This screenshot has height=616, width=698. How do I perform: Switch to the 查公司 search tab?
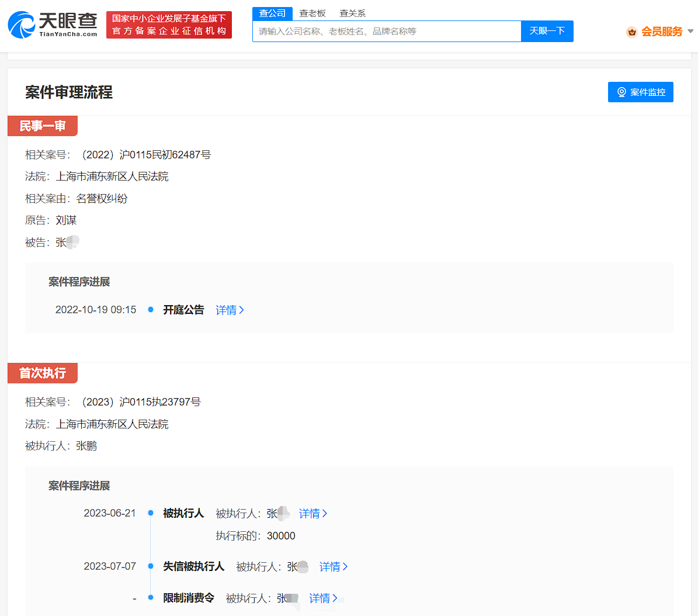tap(272, 13)
